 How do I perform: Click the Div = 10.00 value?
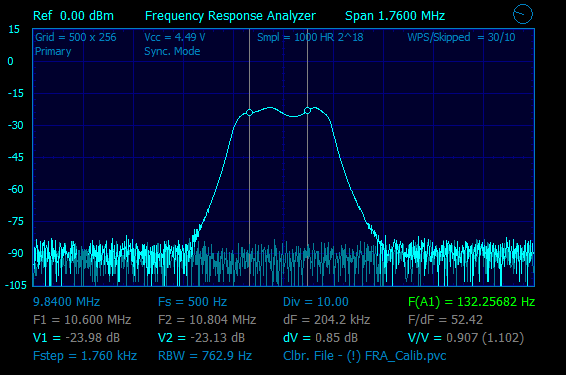pyautogui.click(x=316, y=302)
